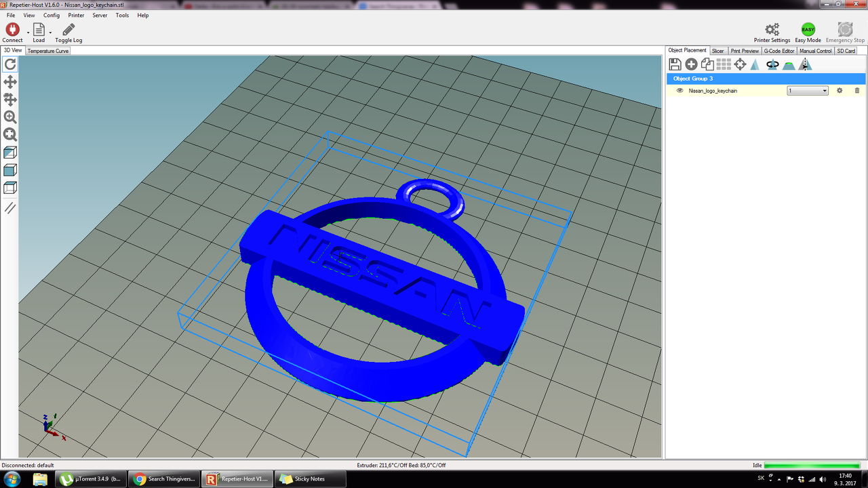Click the Copy Objects icon
The width and height of the screenshot is (868, 488).
[x=707, y=64]
